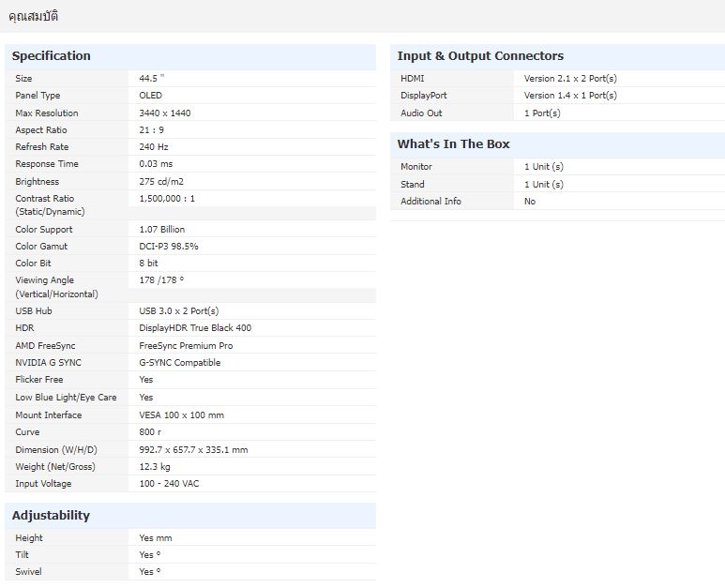The width and height of the screenshot is (725, 588).
Task: Select the G-SYNC Compatible value
Action: point(180,363)
